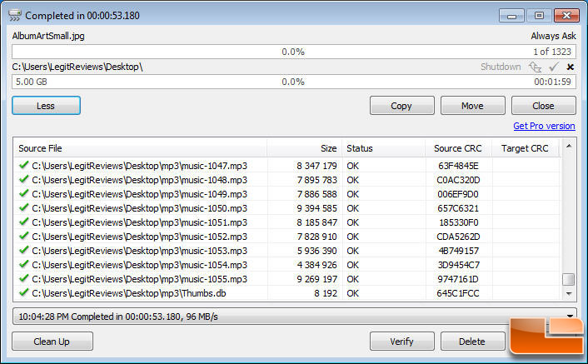Image resolution: width=588 pixels, height=364 pixels.
Task: Collapse details with the Less button
Action: (x=46, y=106)
